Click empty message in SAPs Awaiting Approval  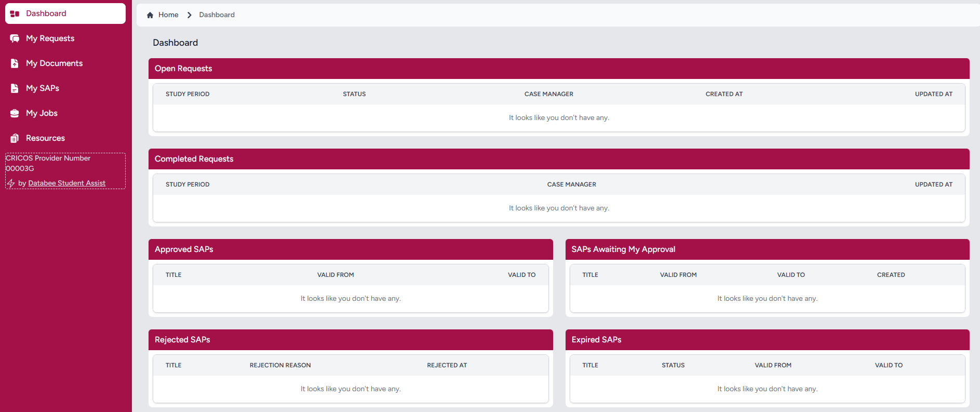[x=768, y=299]
